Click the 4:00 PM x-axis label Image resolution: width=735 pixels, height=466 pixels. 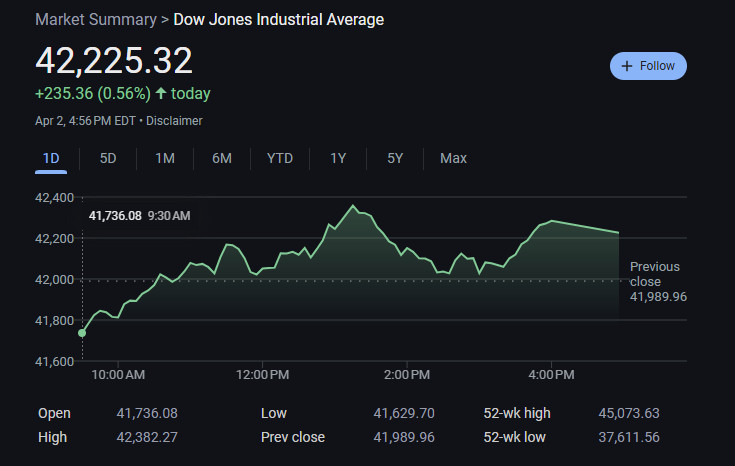(551, 375)
